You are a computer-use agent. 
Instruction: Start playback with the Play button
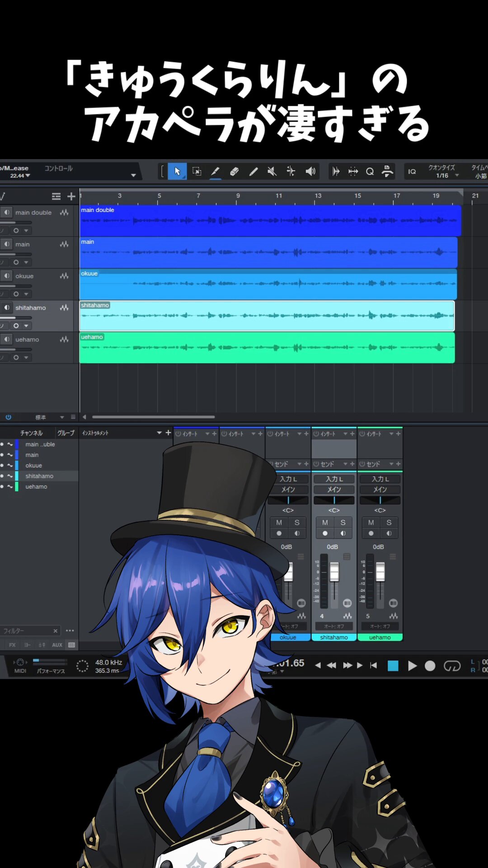coord(412,665)
